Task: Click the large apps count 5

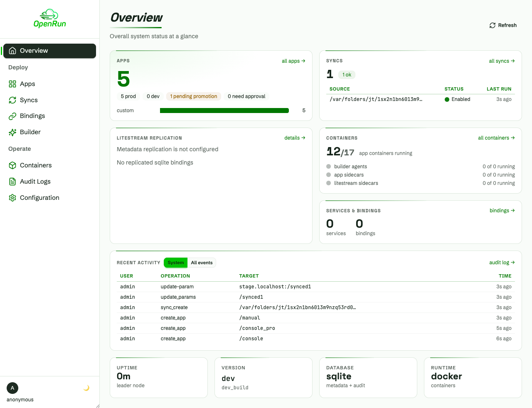Action: coord(123,79)
